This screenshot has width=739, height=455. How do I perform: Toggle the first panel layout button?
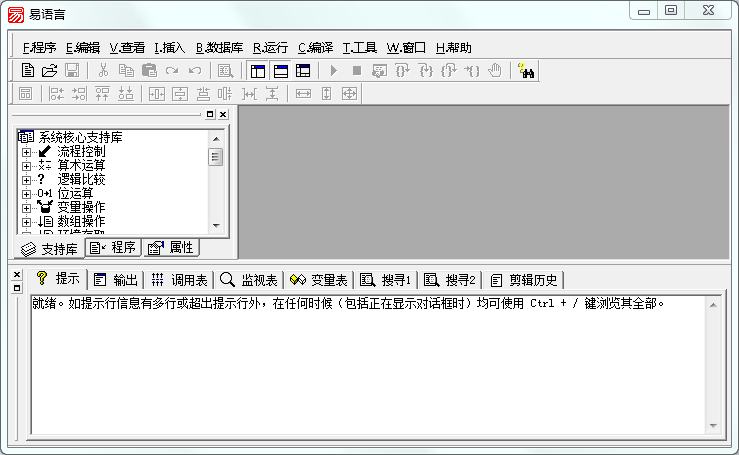point(257,71)
